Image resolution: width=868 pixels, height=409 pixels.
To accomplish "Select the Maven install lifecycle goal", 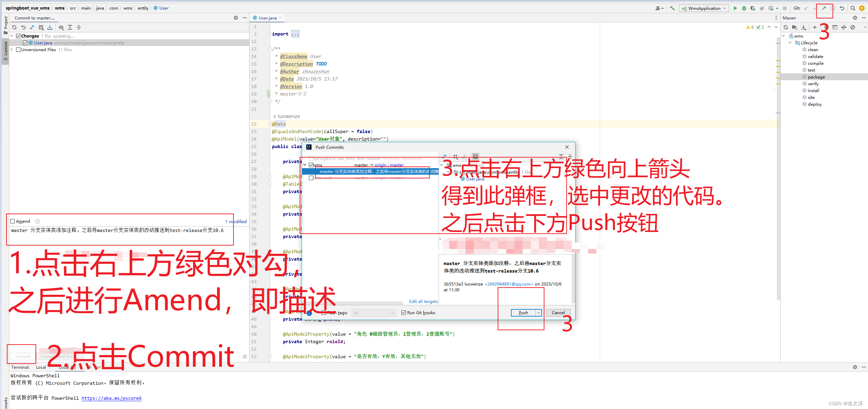I will [813, 90].
